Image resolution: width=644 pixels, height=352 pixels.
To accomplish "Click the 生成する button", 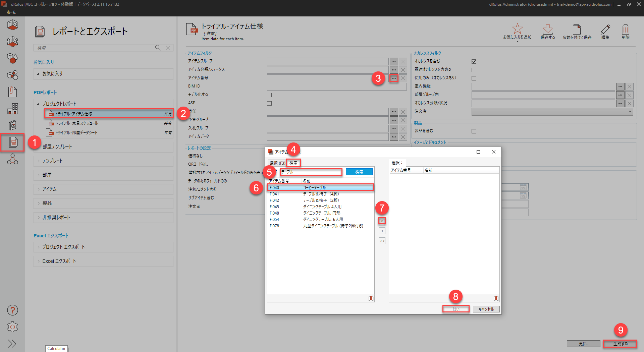I will tap(620, 344).
